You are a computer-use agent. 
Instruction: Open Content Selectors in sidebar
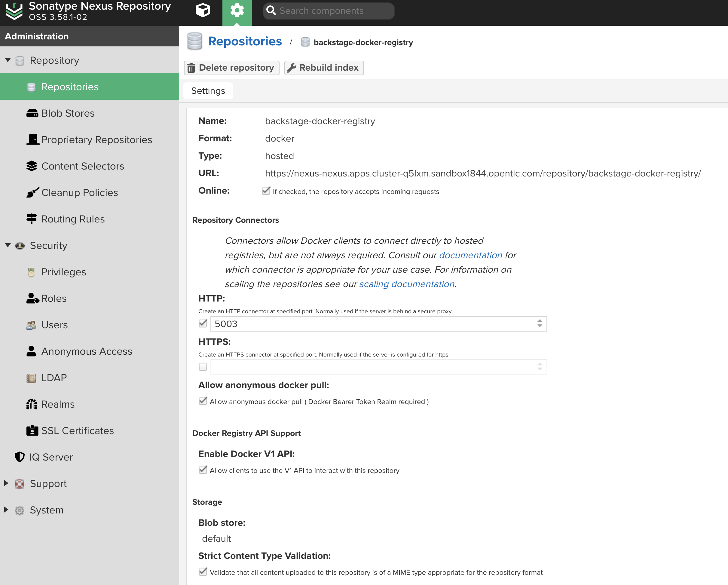tap(83, 166)
